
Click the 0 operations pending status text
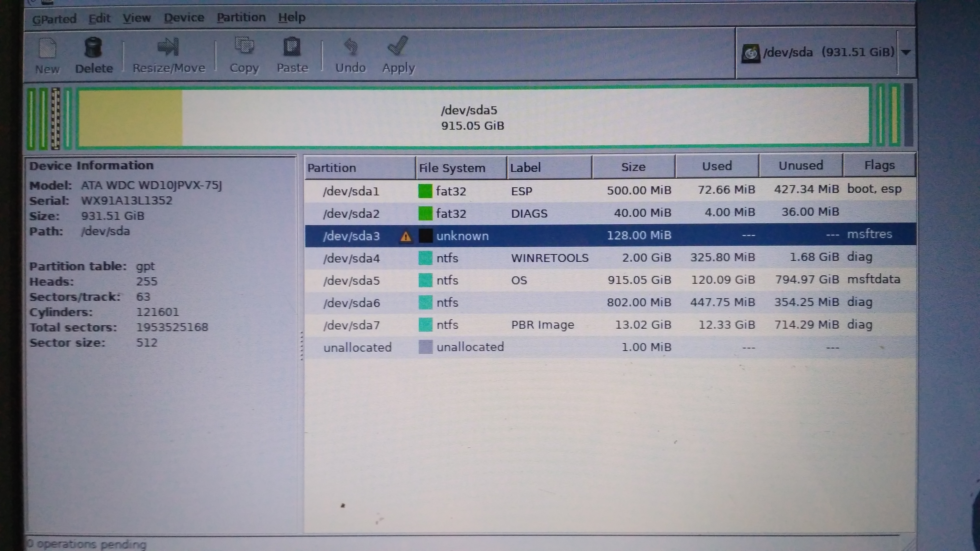point(87,544)
